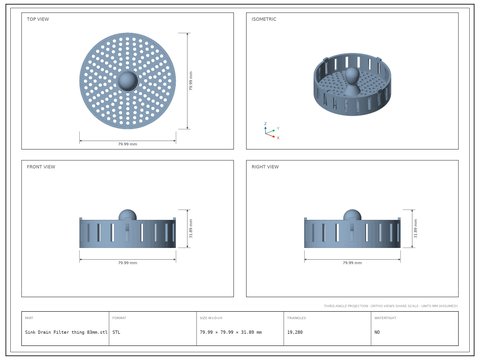The height and width of the screenshot is (360, 480).
Task: Select the right view rendering of the filter
Action: point(352,229)
